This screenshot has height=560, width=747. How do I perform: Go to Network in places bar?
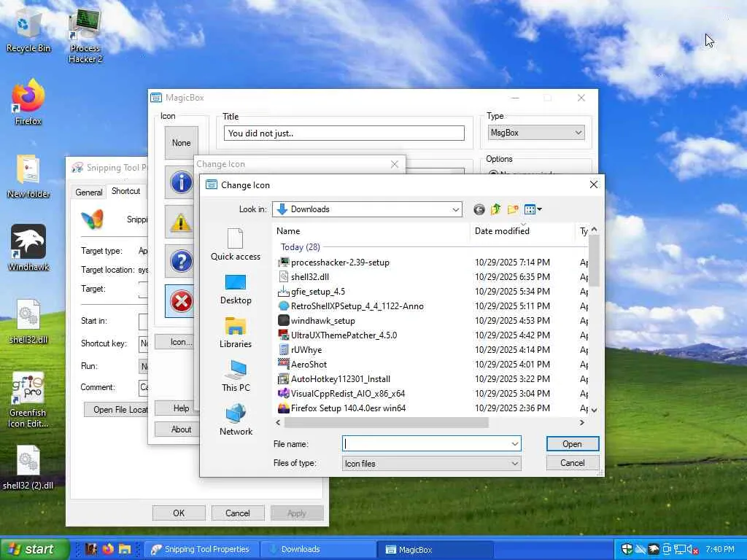[x=236, y=419]
